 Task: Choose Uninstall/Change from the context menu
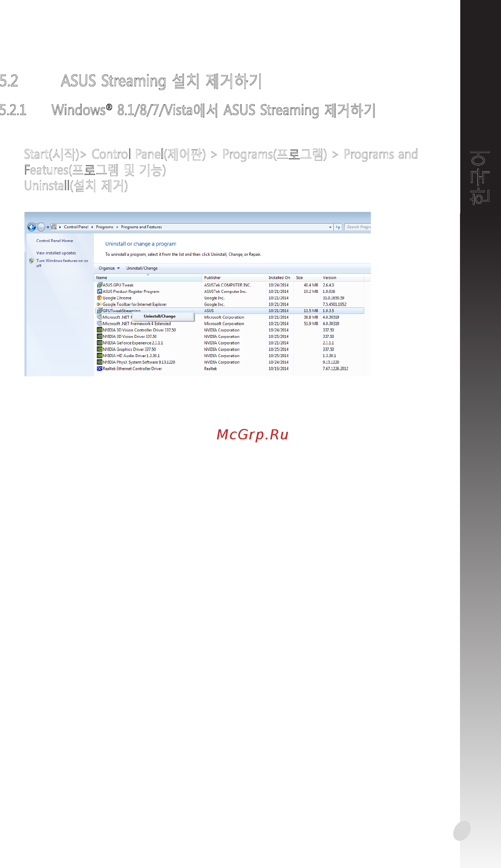(x=163, y=316)
